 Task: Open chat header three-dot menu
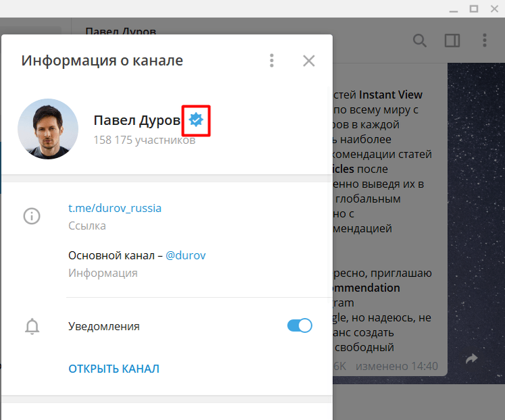pyautogui.click(x=485, y=41)
